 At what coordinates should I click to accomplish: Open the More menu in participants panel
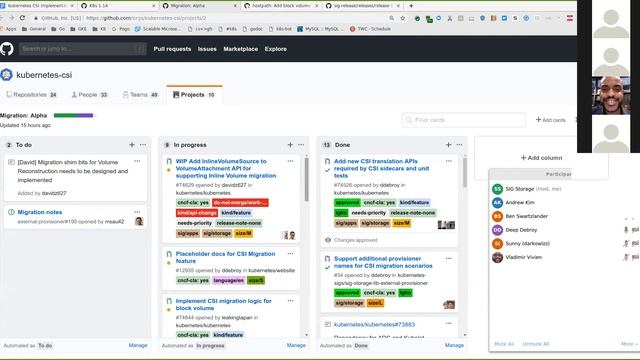[x=629, y=344]
